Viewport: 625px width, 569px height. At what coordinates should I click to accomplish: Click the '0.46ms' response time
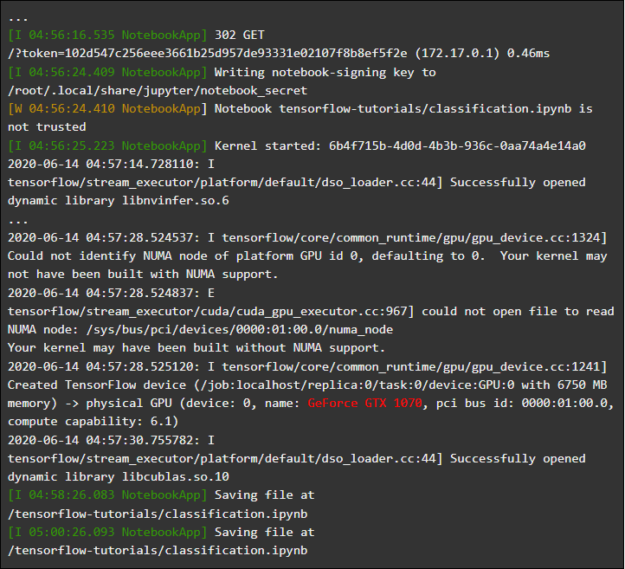click(528, 53)
